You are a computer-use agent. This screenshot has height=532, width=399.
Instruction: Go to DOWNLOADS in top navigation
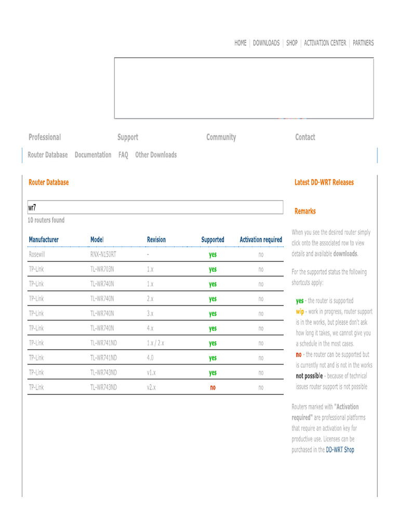[x=267, y=43]
